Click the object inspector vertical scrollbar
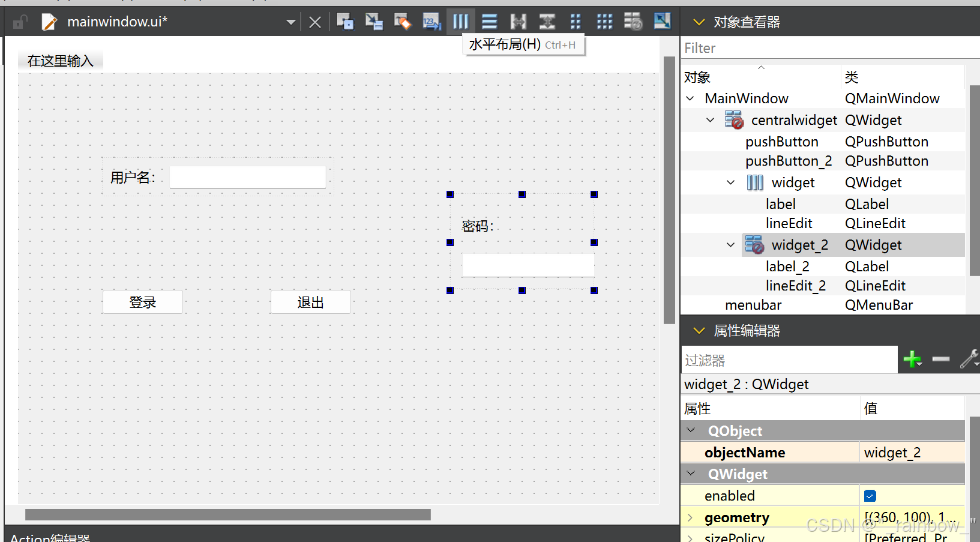980x542 pixels. point(975,180)
